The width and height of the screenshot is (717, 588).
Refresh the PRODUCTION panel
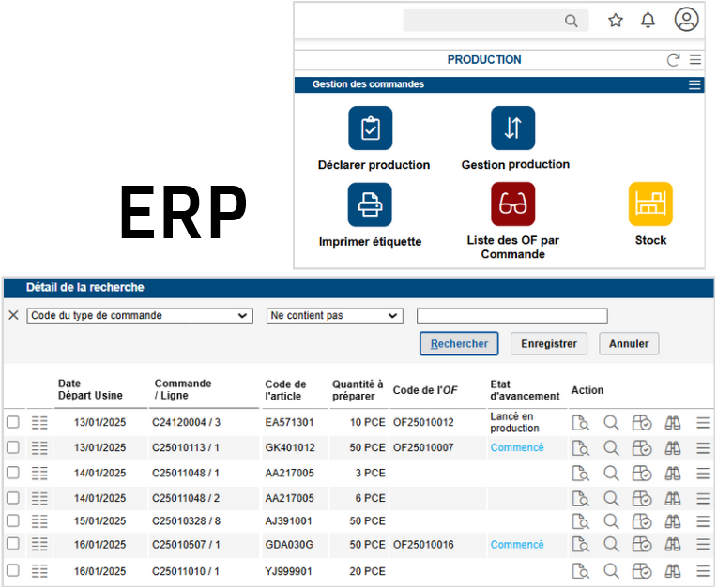673,60
